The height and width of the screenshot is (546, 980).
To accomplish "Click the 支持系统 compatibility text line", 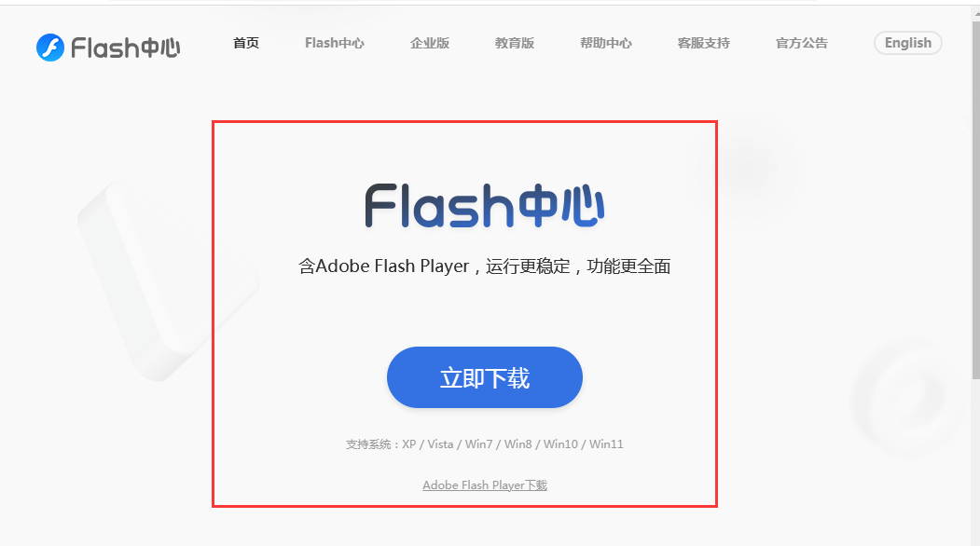I will (x=484, y=444).
